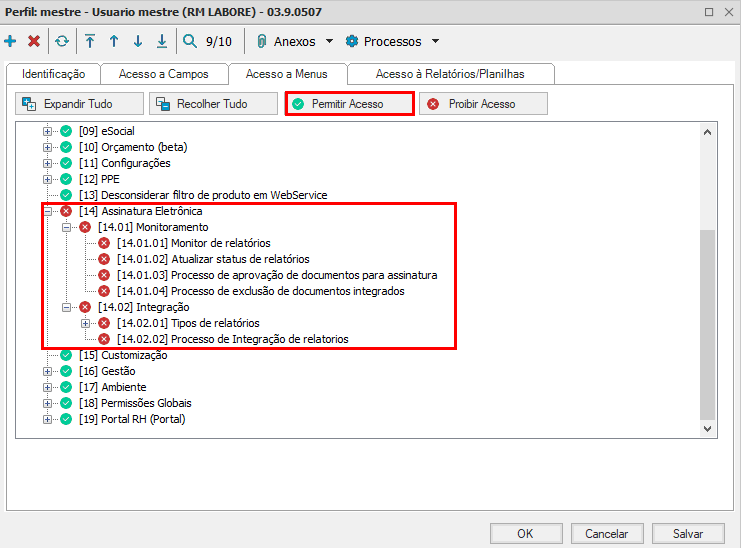The image size is (741, 548).
Task: Click red X icon of [14.02] Integração
Action: (85, 308)
